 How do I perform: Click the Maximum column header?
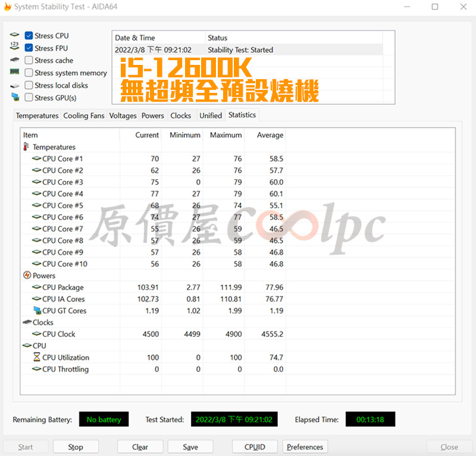tap(224, 135)
